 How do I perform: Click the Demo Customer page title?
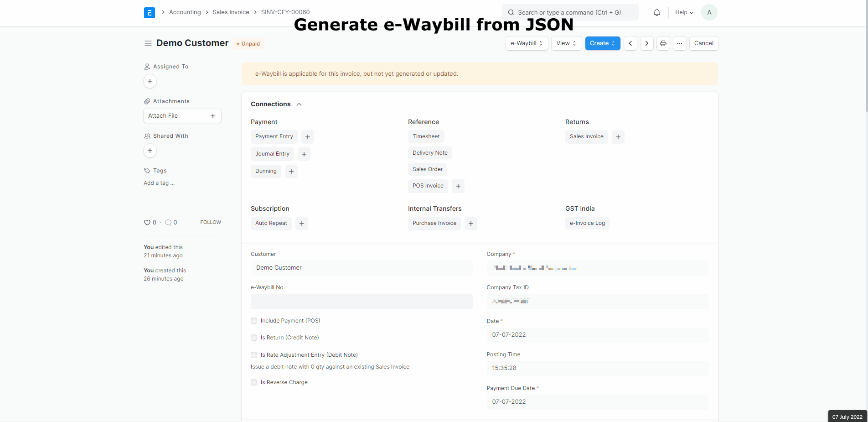(192, 43)
